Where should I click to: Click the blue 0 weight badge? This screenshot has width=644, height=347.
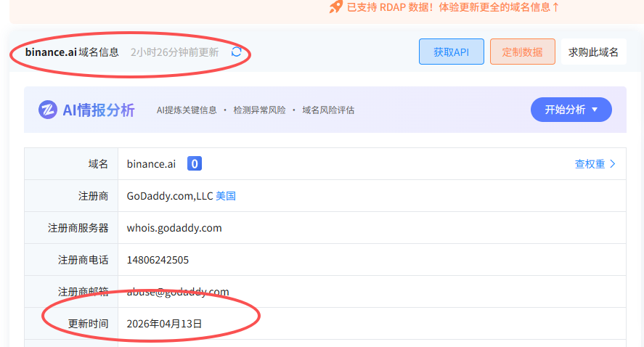click(x=195, y=163)
